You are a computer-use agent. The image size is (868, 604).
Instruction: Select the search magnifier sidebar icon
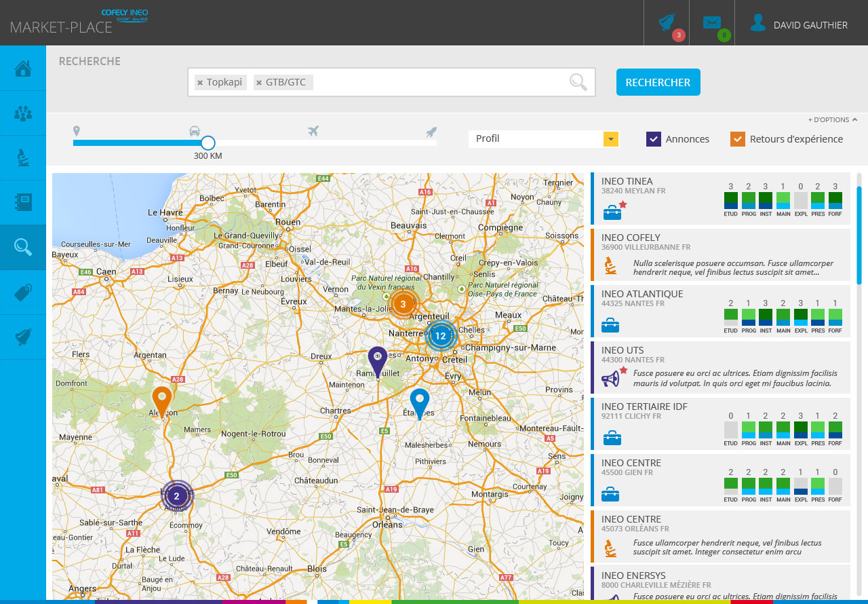[23, 247]
